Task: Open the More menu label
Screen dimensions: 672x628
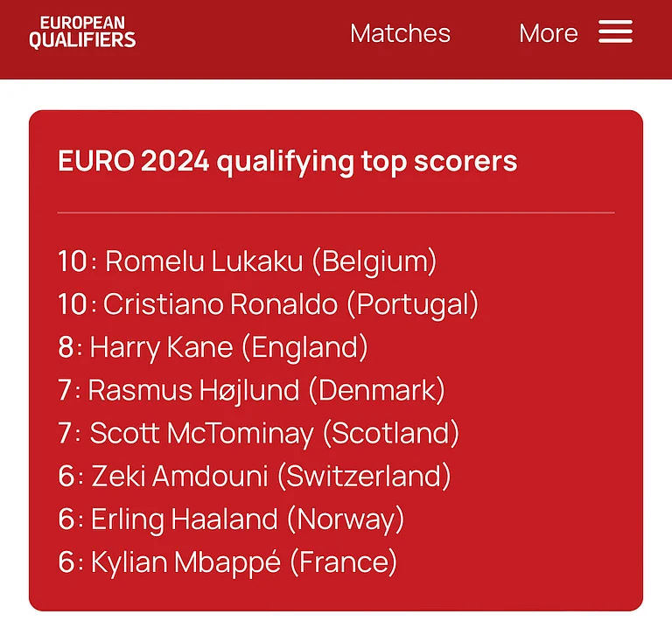Action: click(548, 33)
